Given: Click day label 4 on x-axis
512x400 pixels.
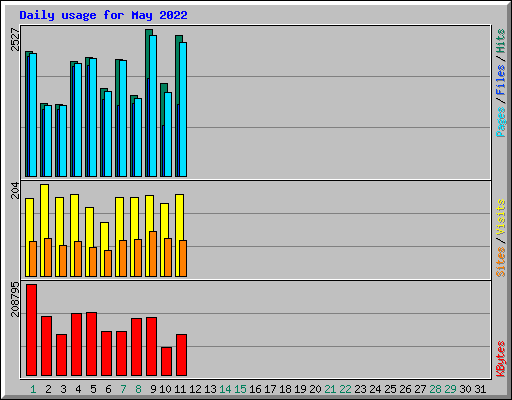Looking at the screenshot, I should [x=78, y=389].
